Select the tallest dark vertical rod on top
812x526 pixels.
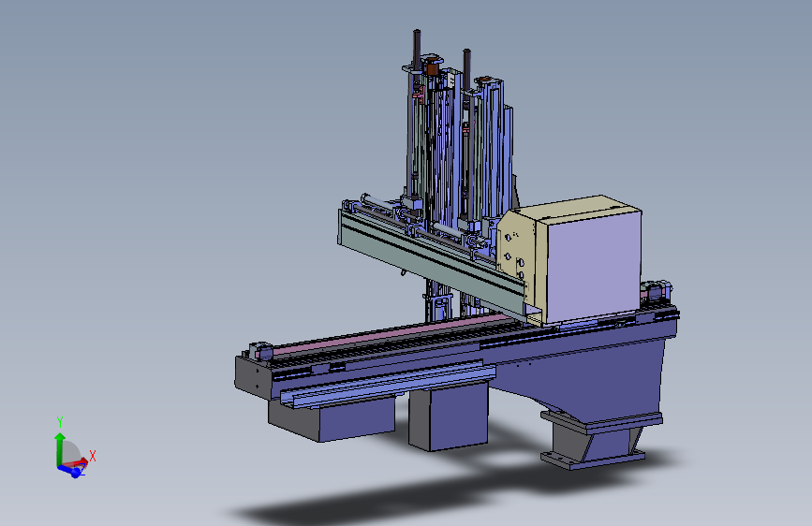coord(417,51)
